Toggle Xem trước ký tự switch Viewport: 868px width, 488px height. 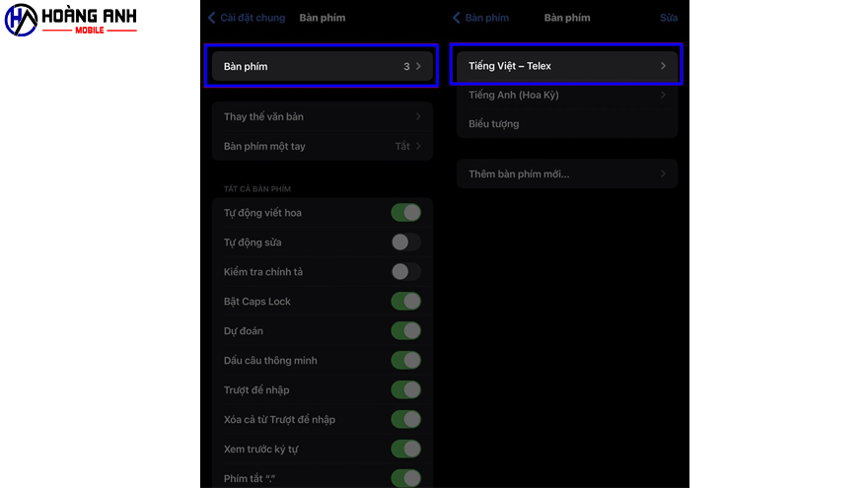point(405,450)
